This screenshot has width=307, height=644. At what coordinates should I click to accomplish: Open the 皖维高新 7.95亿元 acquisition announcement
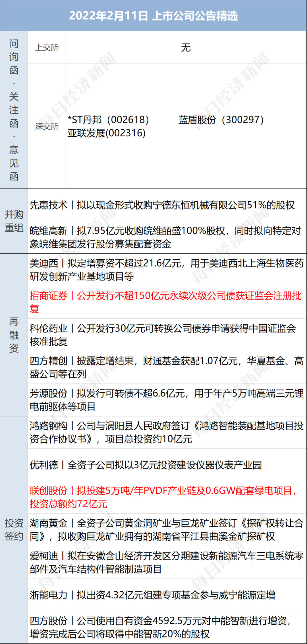[165, 237]
